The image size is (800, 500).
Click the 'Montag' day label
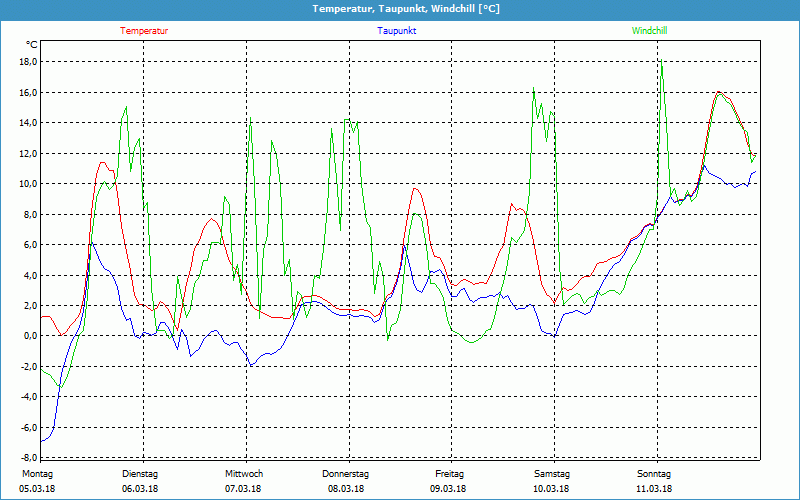coord(37,474)
